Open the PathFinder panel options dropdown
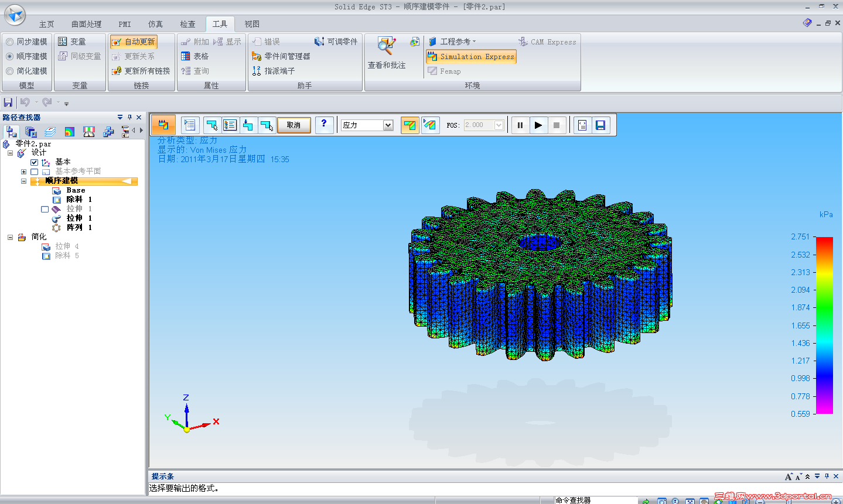This screenshot has width=843, height=504. (120, 117)
